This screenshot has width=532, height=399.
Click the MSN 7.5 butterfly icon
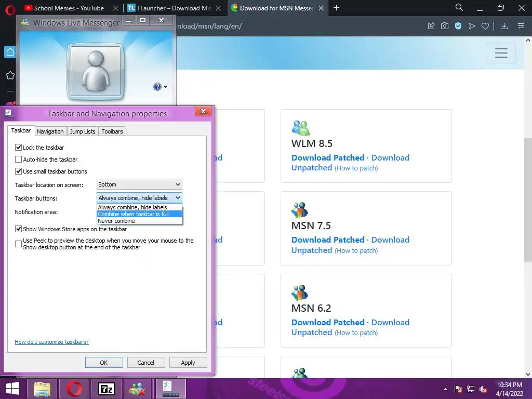click(300, 210)
